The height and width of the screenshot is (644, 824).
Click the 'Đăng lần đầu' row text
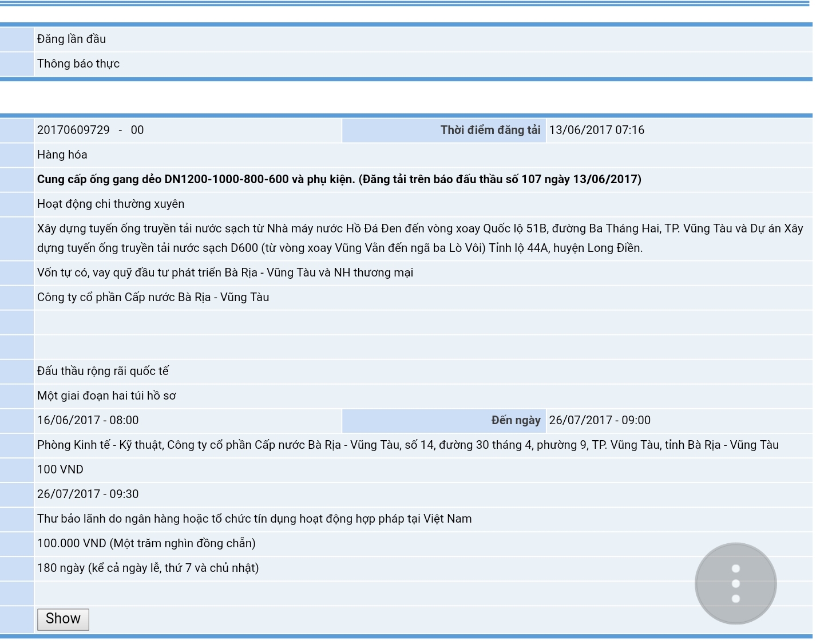72,39
